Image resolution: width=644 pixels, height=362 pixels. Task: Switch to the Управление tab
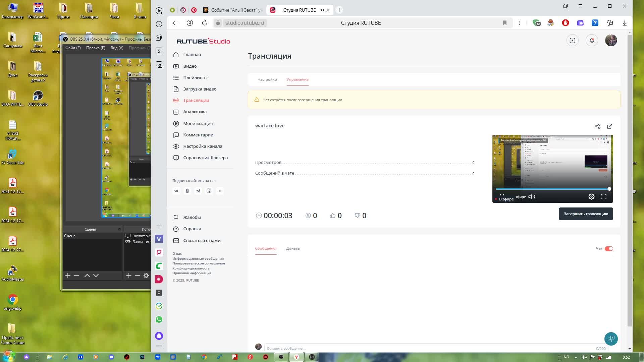click(298, 80)
